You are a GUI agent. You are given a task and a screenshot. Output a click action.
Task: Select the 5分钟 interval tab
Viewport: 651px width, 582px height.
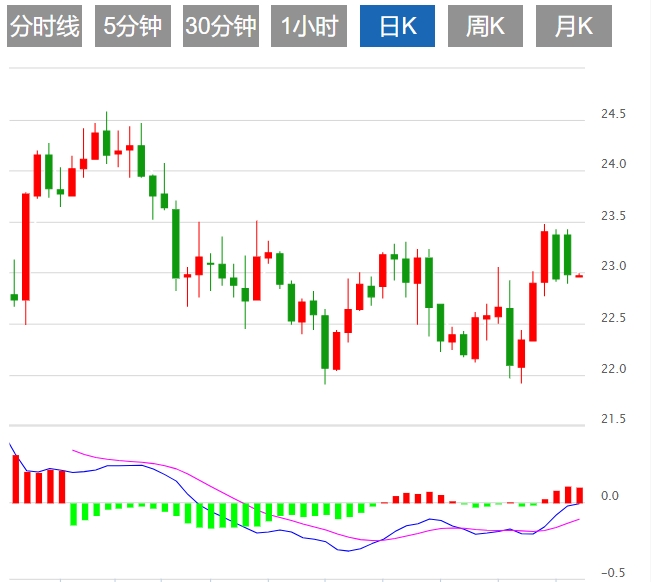click(133, 26)
